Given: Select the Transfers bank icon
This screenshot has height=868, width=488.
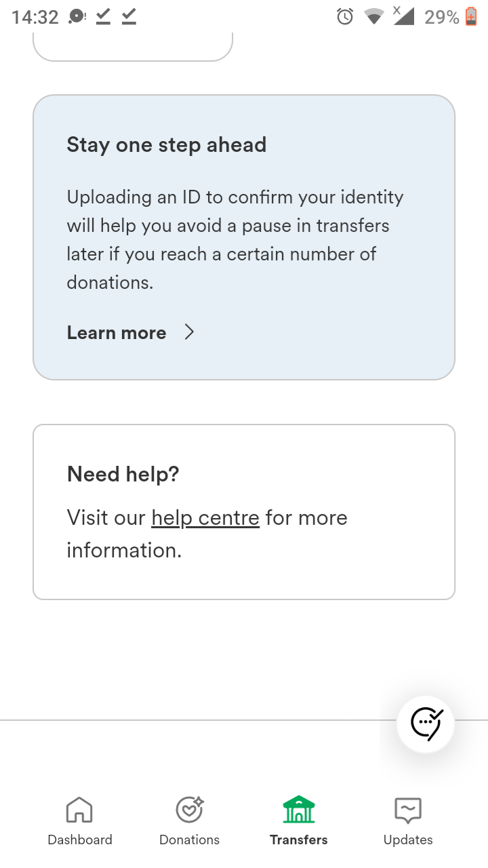Looking at the screenshot, I should click(299, 809).
